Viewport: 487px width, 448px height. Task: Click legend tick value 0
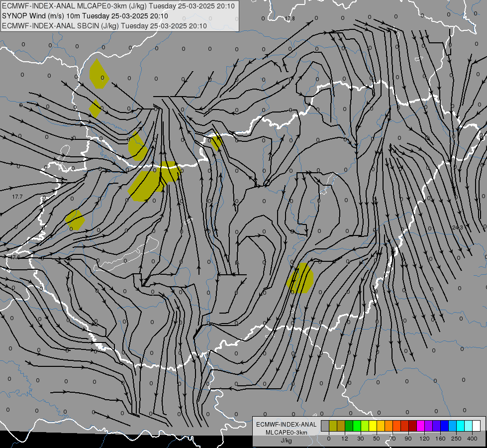[x=329, y=439]
